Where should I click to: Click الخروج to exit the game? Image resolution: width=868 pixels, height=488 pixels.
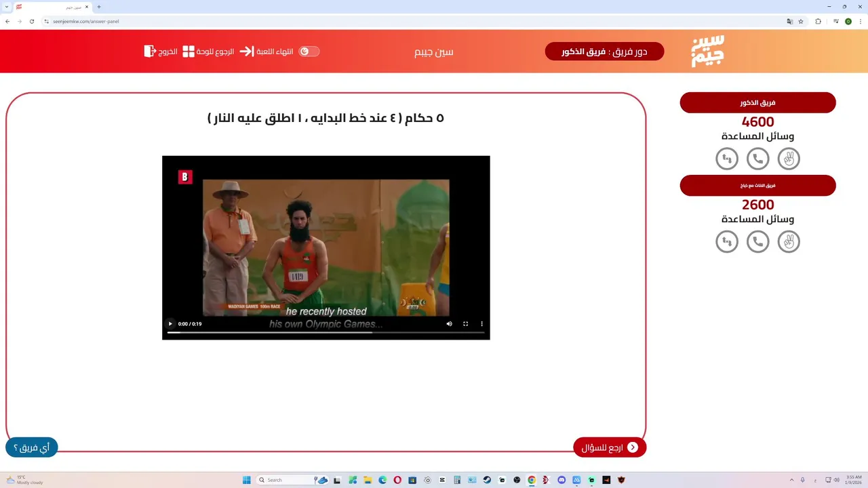(x=161, y=52)
